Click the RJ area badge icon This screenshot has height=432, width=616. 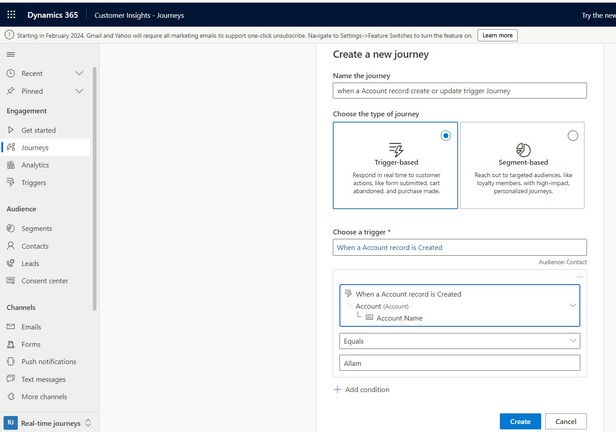pos(11,423)
